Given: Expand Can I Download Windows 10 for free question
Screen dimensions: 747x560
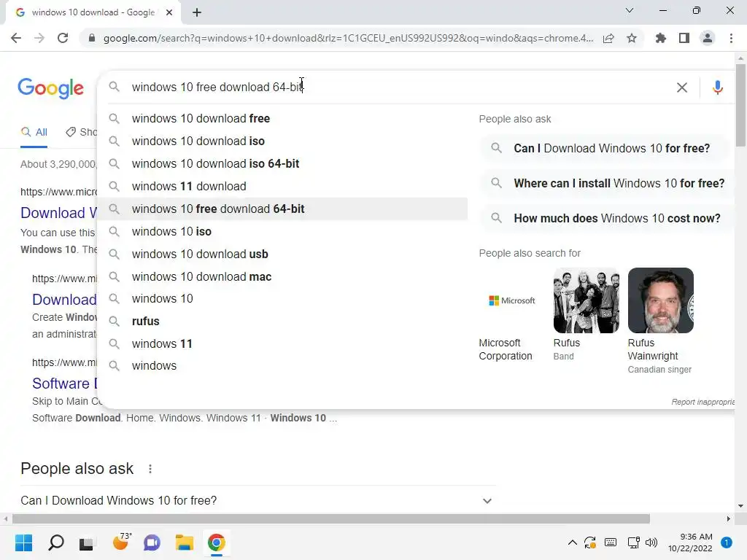Looking at the screenshot, I should click(x=258, y=501).
